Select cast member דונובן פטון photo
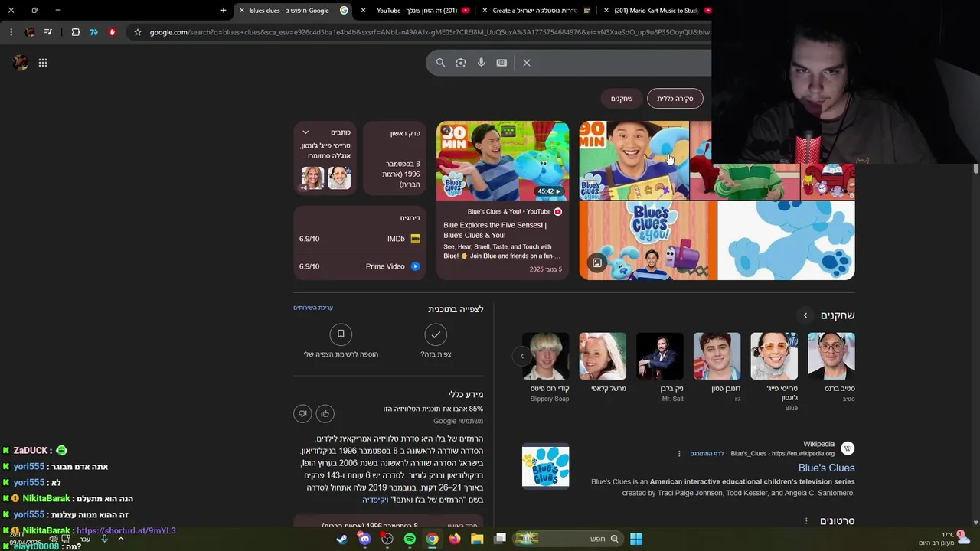 pyautogui.click(x=717, y=356)
